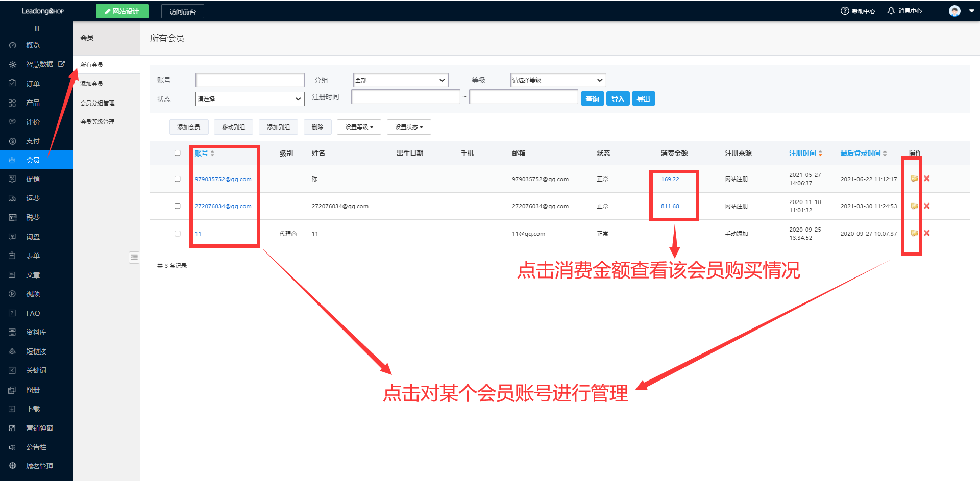Open the 分组 dropdown showing 全部
This screenshot has width=980, height=481.
[400, 80]
